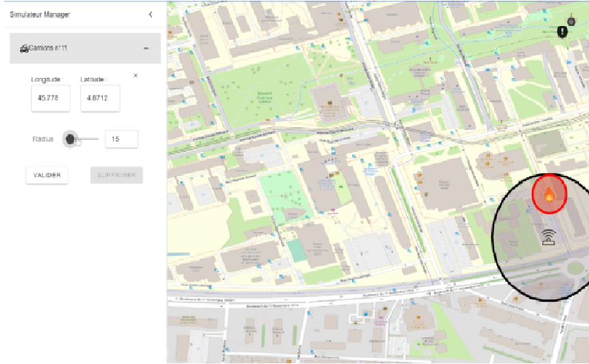Collapse the Camions n°11 section
The height and width of the screenshot is (364, 589).
pyautogui.click(x=146, y=49)
